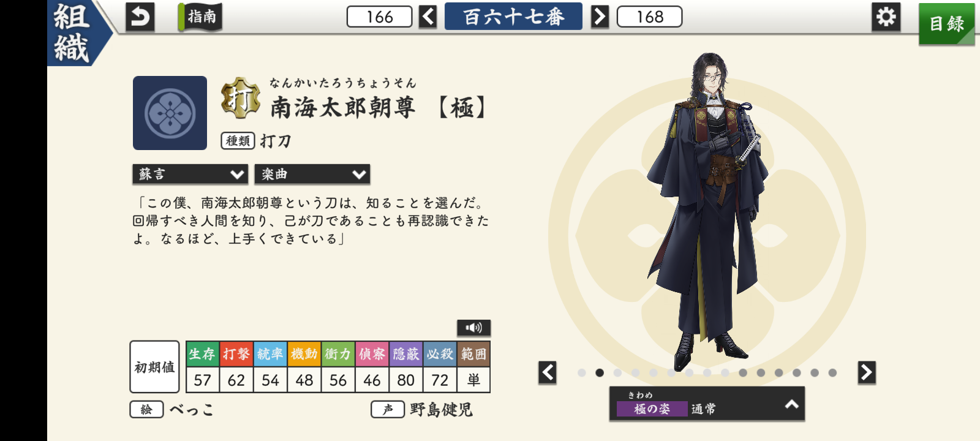
Task: Open the settings gear icon
Action: point(886,17)
